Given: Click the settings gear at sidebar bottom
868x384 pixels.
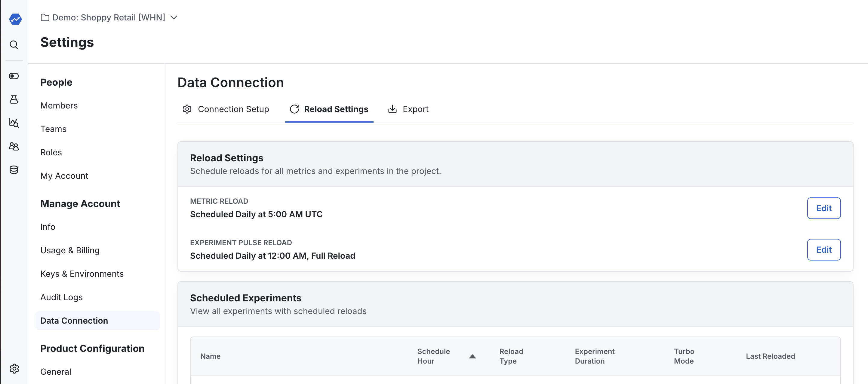Looking at the screenshot, I should pyautogui.click(x=14, y=368).
